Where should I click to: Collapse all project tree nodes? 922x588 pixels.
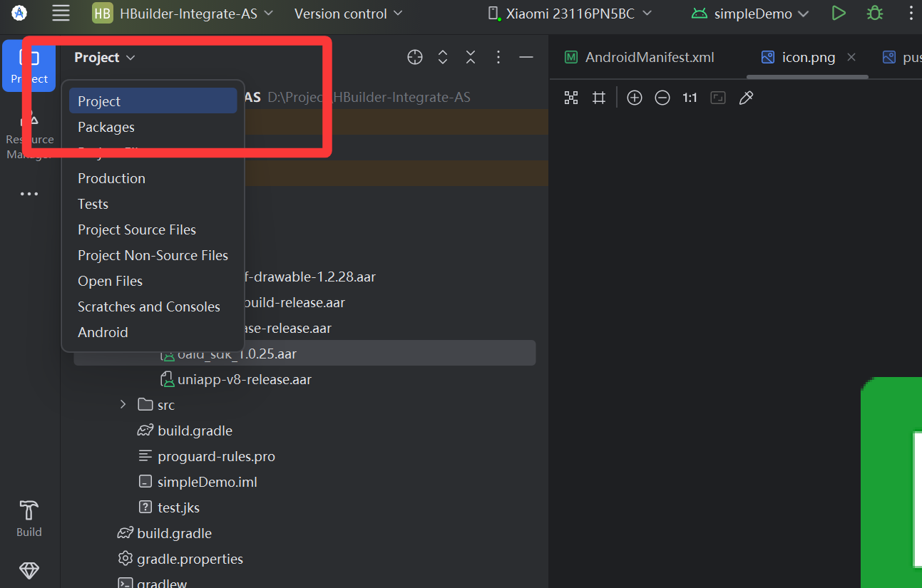coord(471,58)
